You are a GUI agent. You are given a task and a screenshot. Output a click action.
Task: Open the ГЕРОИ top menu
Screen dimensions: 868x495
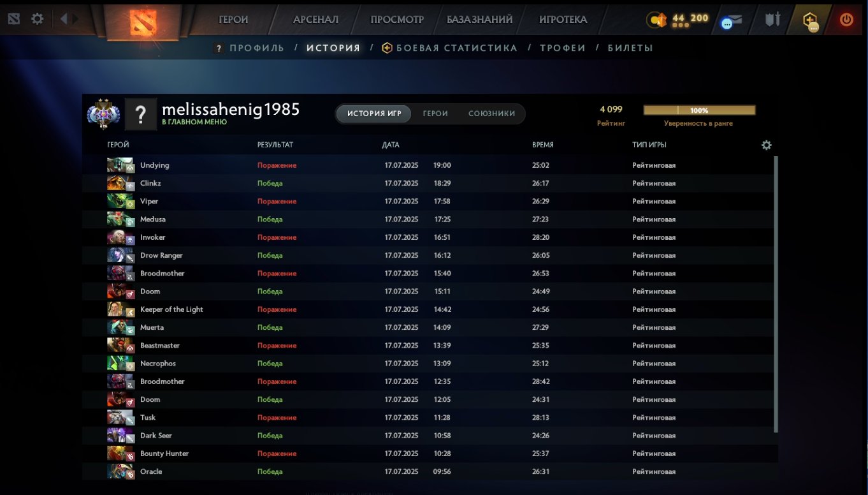coord(233,20)
